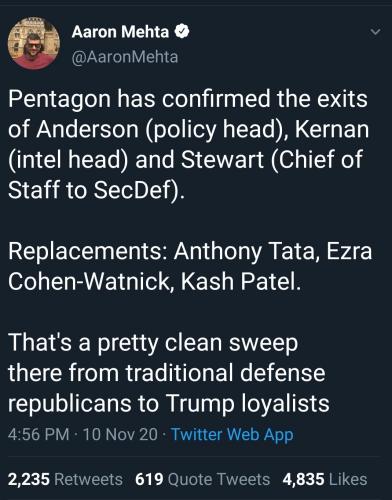The height and width of the screenshot is (500, 392).
Task: Click the 'pretty clean sweep' paragraph
Action: tap(168, 373)
